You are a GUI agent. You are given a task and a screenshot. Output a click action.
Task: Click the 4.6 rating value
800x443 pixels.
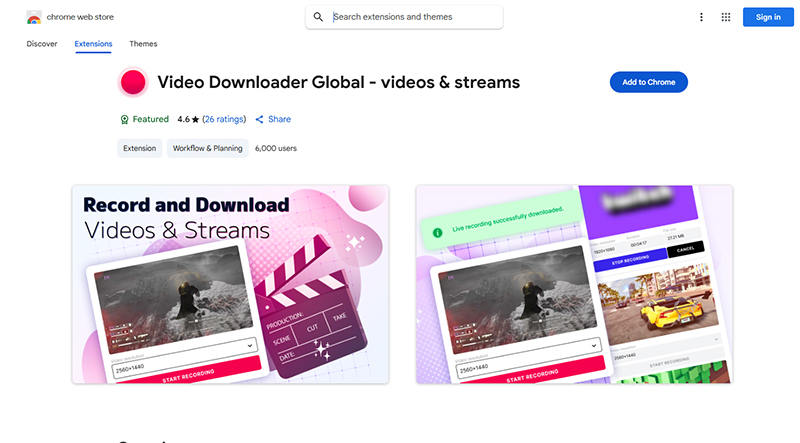[x=183, y=119]
